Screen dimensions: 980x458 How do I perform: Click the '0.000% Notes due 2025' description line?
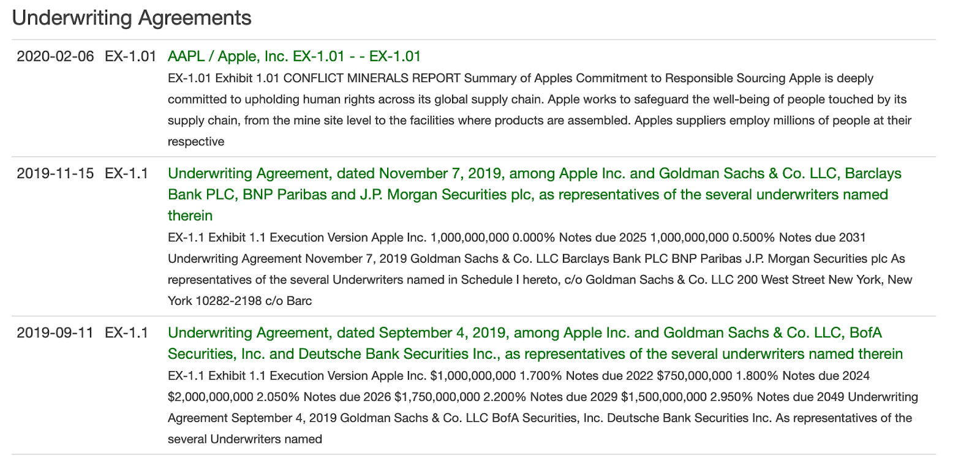pyautogui.click(x=517, y=237)
